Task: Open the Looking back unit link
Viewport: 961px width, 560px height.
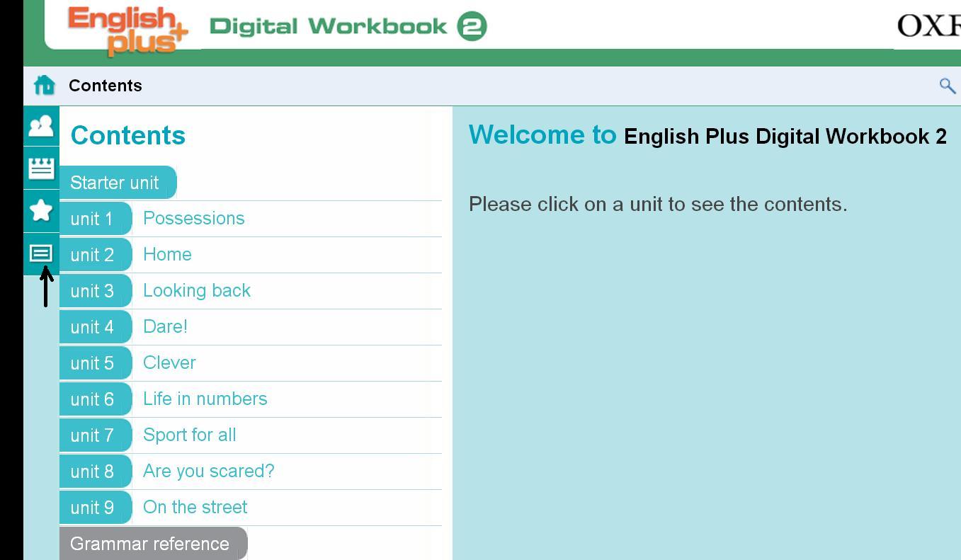Action: tap(197, 290)
